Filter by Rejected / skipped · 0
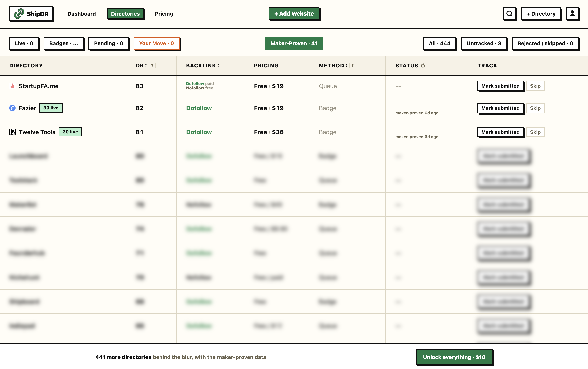The height and width of the screenshot is (369, 588). 545,43
